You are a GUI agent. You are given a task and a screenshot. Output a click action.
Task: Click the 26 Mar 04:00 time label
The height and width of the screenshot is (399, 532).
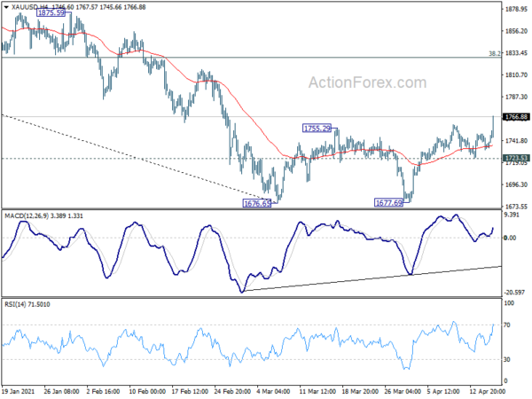click(x=403, y=391)
